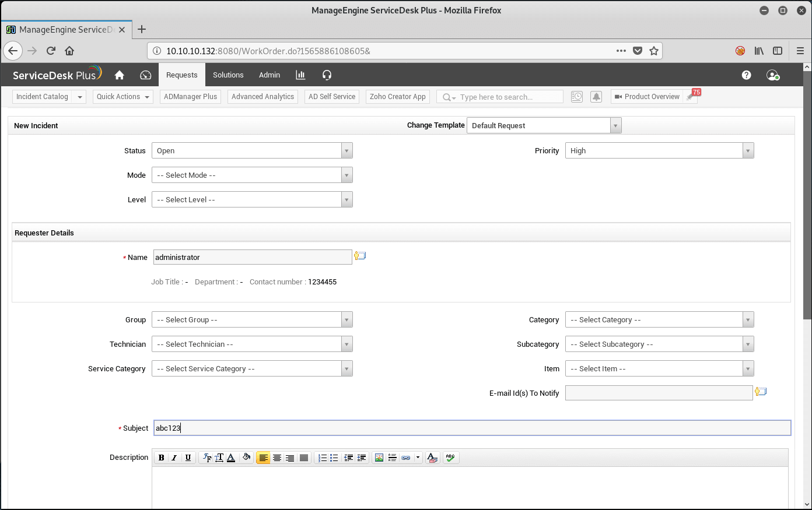Click inside the Description text area
Image resolution: width=812 pixels, height=510 pixels.
point(470,487)
